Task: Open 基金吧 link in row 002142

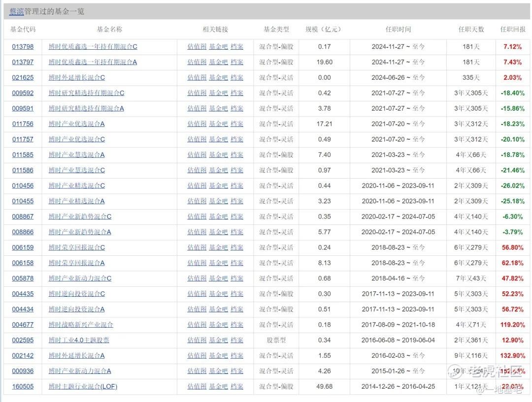Action: point(218,356)
